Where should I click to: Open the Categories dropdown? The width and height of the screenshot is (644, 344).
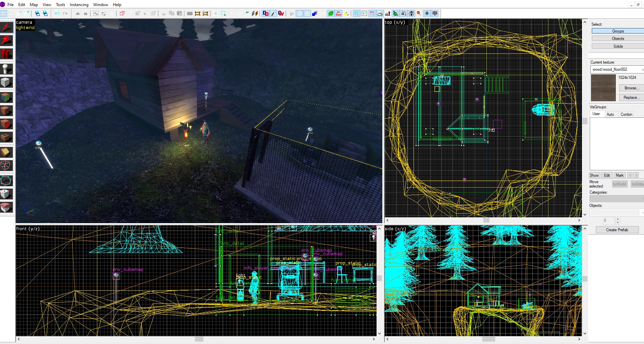617,199
